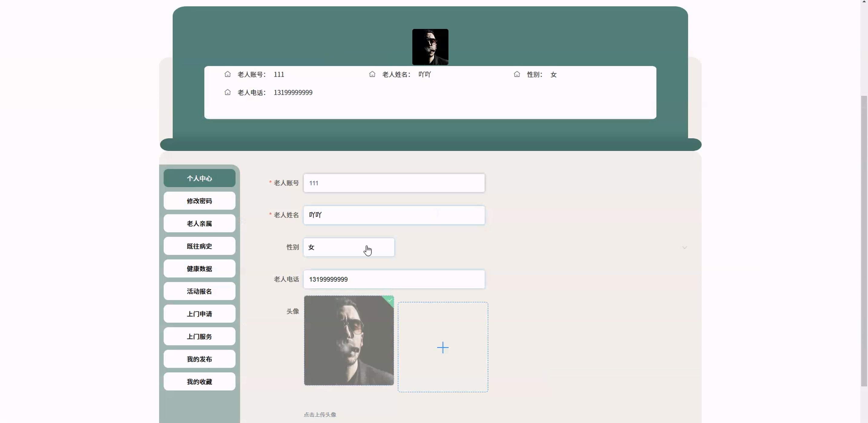Screen dimensions: 868x423
Task: Open 上门申请 from the sidebar
Action: (199, 313)
